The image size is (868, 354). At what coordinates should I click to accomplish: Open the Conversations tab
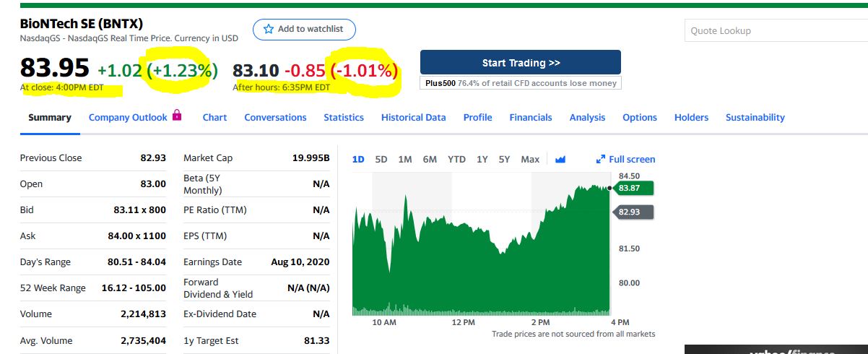(x=275, y=118)
